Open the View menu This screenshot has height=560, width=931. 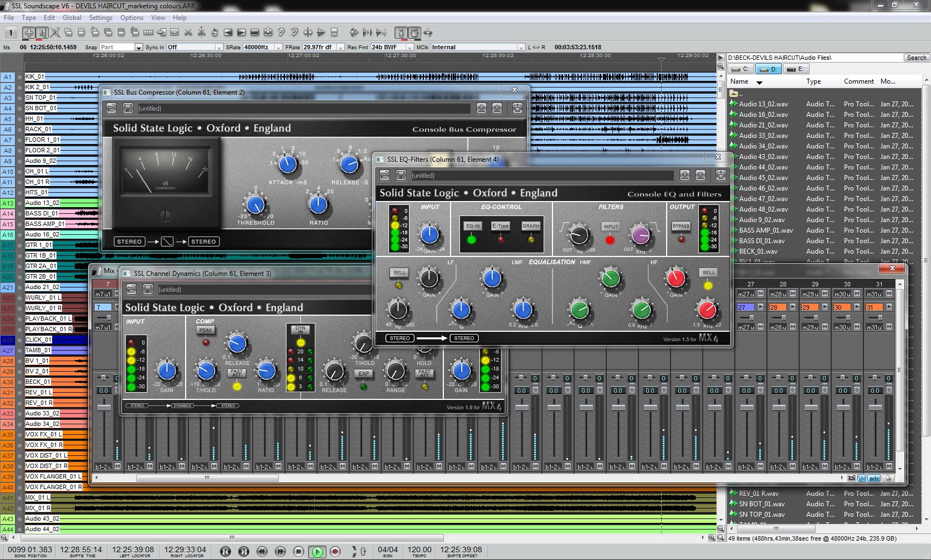[158, 18]
